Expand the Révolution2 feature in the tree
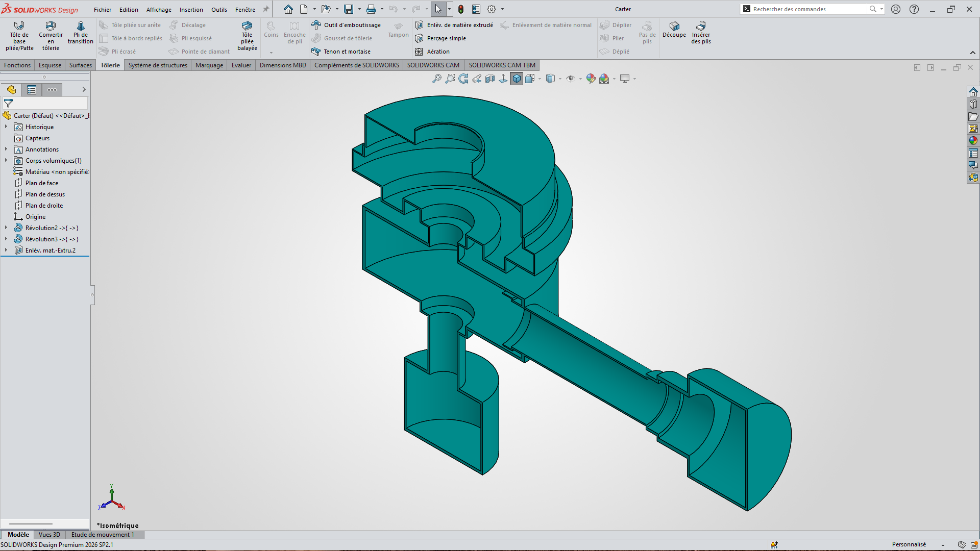 click(x=6, y=228)
